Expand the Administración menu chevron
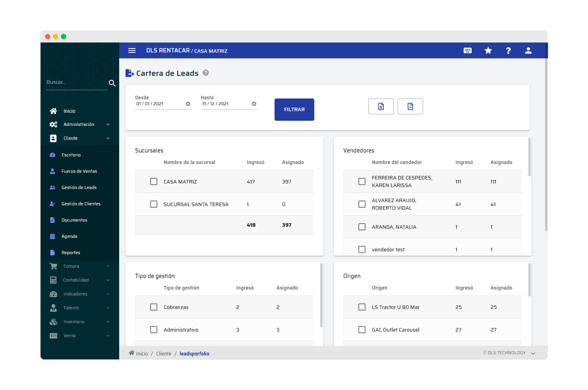 [108, 124]
